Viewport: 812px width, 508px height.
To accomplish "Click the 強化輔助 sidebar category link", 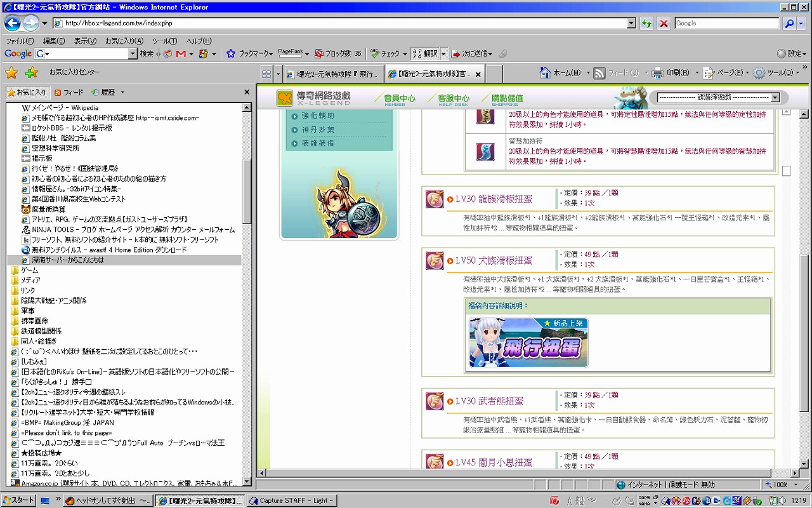I will 318,116.
